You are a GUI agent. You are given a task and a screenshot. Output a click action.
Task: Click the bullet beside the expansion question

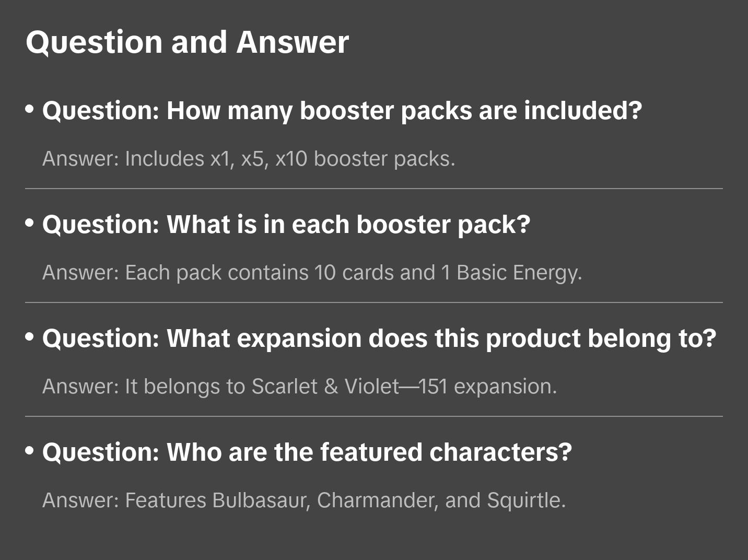pyautogui.click(x=30, y=336)
